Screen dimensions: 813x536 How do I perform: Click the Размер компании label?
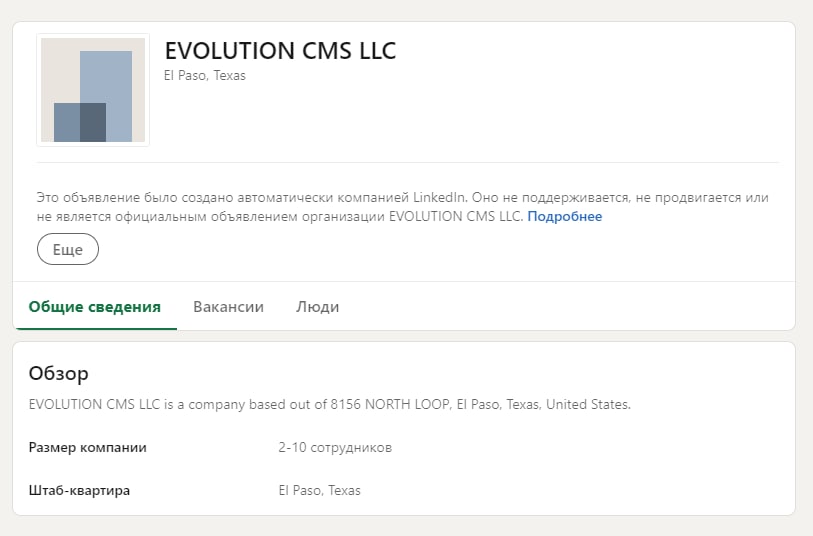(x=88, y=447)
